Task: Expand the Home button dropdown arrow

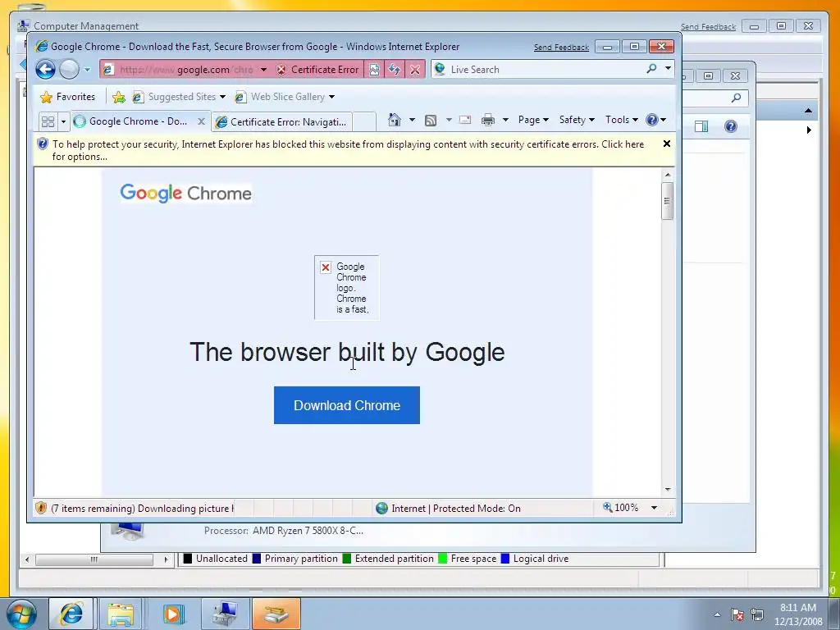Action: pyautogui.click(x=412, y=120)
